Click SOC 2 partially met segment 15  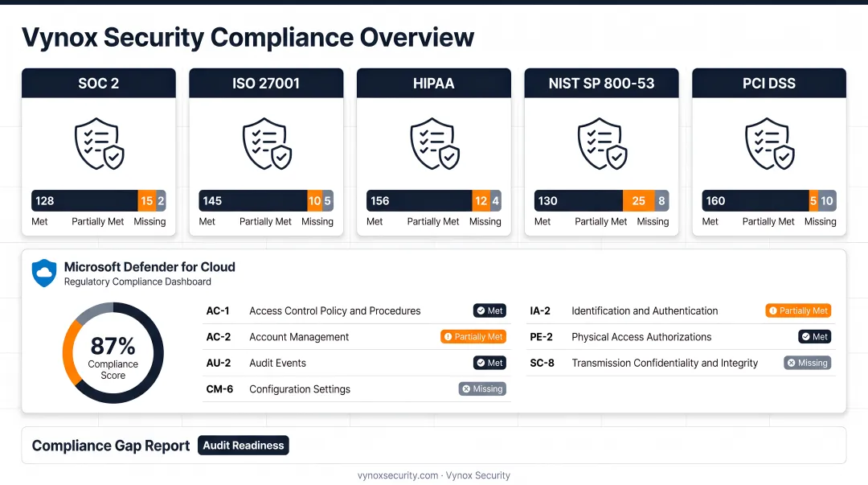coord(147,200)
